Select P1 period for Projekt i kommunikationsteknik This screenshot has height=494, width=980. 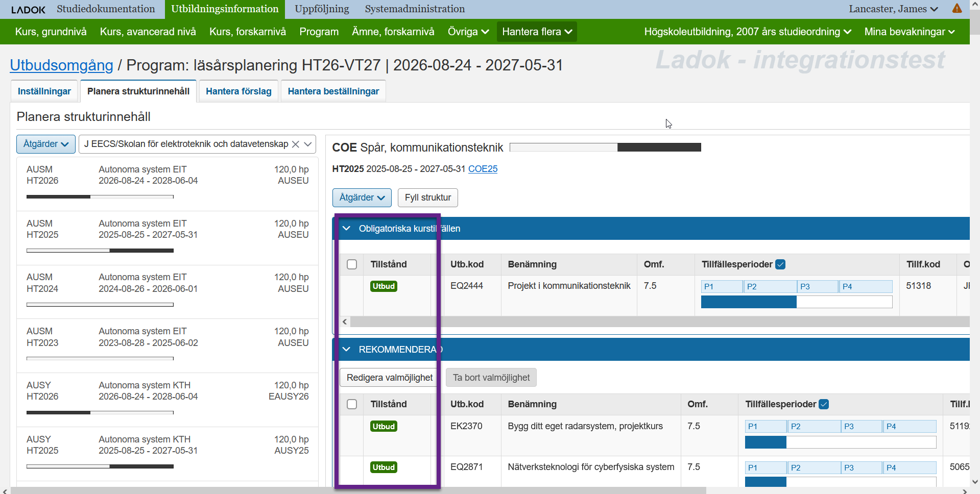coord(722,287)
